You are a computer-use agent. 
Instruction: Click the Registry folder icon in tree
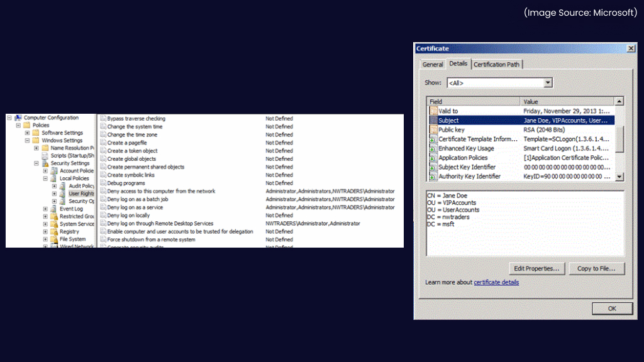click(x=53, y=231)
